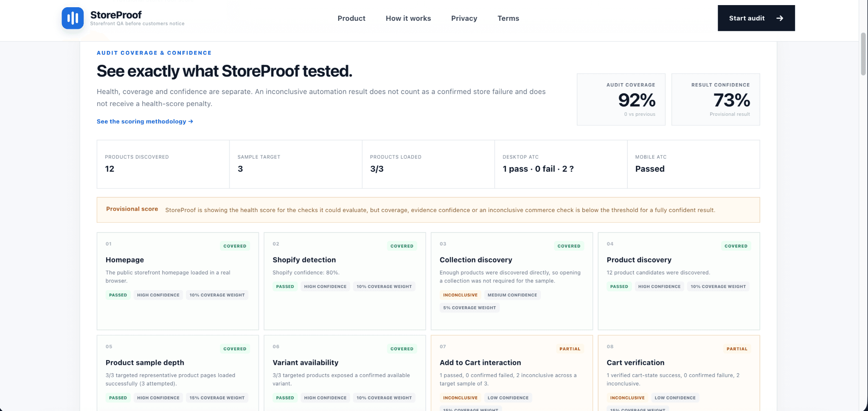Click LOW CONFIDENCE tag on Cart verification
The width and height of the screenshot is (868, 411).
[x=675, y=397]
